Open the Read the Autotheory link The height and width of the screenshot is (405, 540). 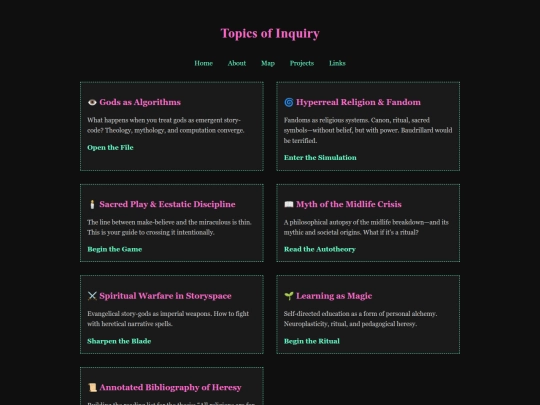(320, 249)
